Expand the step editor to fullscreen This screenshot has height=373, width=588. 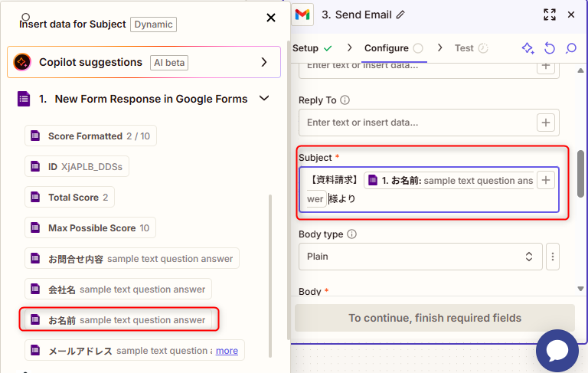pos(549,15)
